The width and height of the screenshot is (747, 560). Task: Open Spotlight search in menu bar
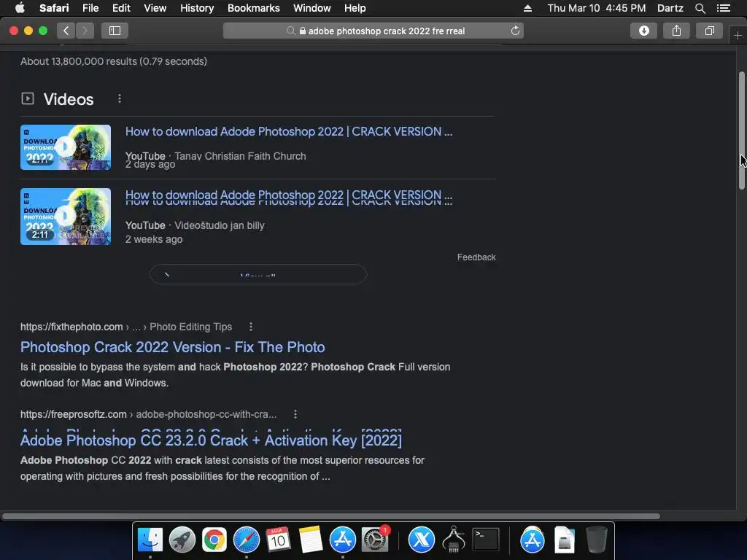tap(700, 8)
